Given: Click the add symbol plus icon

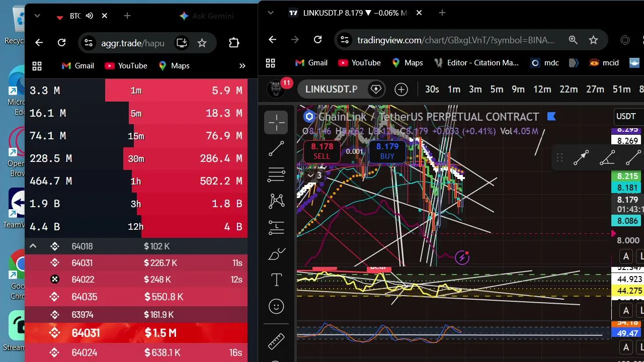Looking at the screenshot, I should [x=401, y=89].
